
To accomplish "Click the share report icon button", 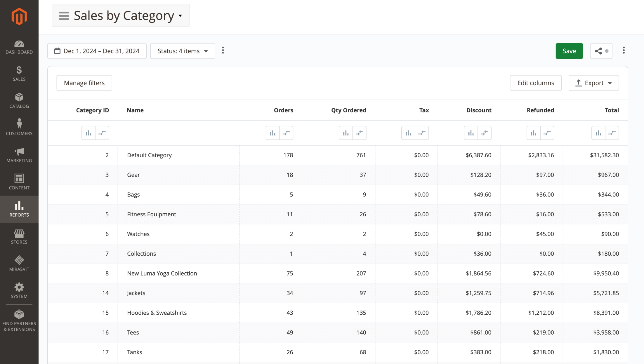I will (x=601, y=51).
